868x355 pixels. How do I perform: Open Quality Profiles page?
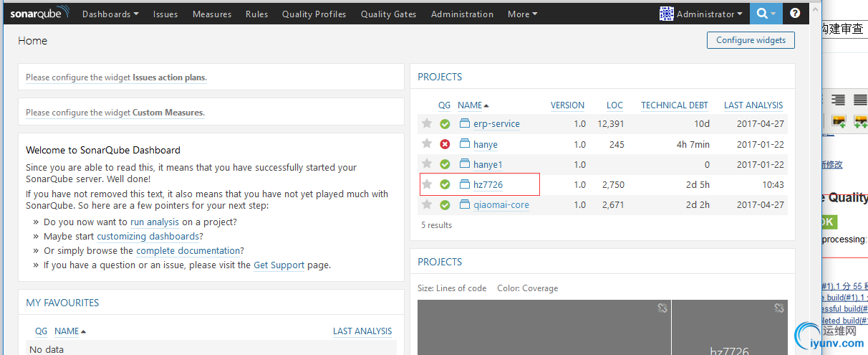[314, 14]
